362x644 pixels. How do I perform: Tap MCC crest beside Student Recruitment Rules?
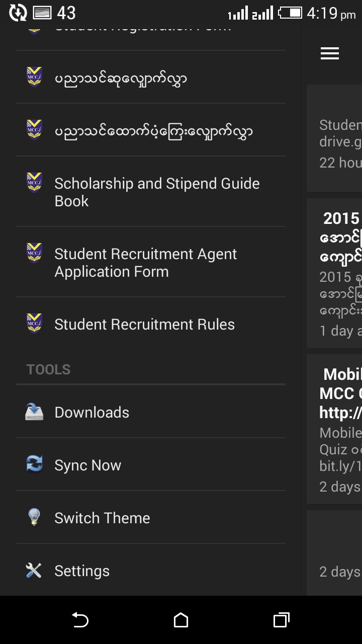pyautogui.click(x=34, y=324)
